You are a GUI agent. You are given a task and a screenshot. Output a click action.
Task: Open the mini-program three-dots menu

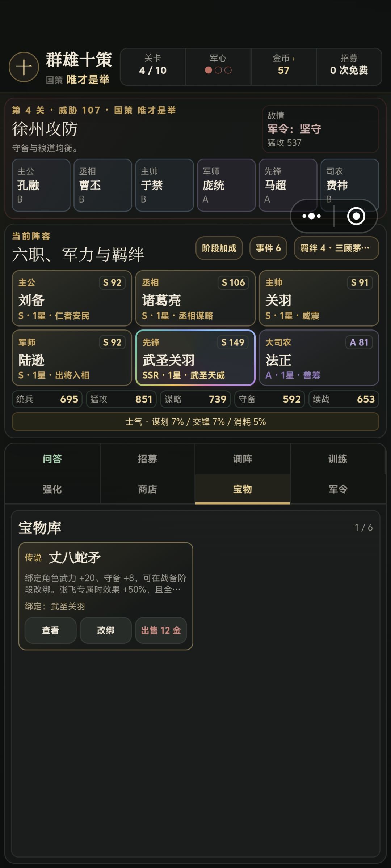tap(312, 216)
